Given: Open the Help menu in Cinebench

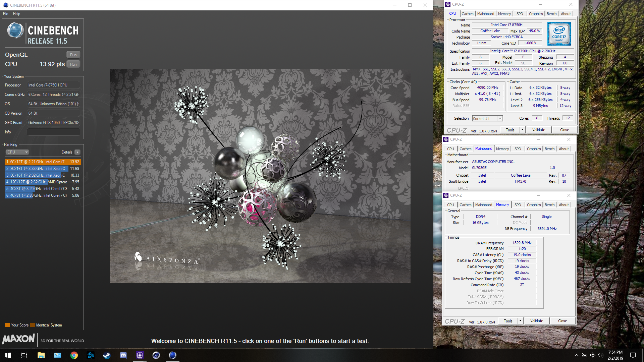Looking at the screenshot, I should click(x=17, y=14).
